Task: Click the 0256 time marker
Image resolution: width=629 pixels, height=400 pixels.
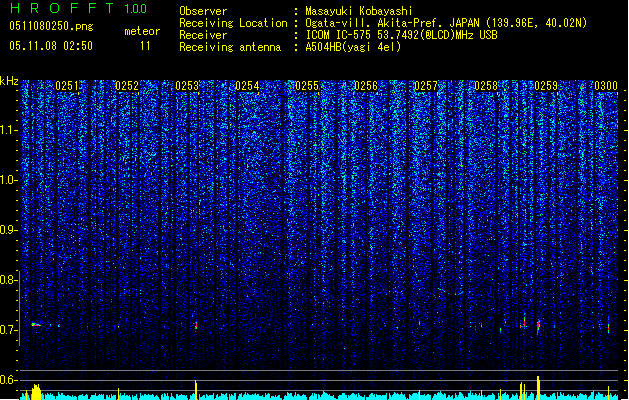Action: 366,86
